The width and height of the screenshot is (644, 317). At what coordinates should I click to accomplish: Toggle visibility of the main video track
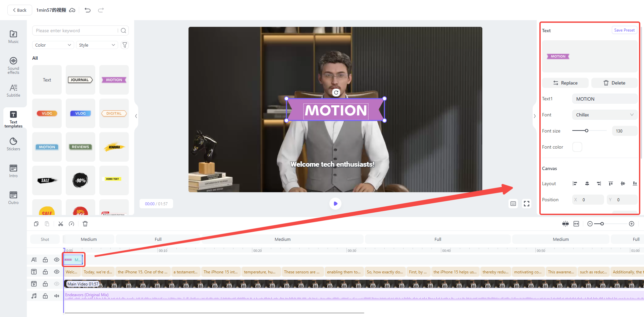click(57, 284)
